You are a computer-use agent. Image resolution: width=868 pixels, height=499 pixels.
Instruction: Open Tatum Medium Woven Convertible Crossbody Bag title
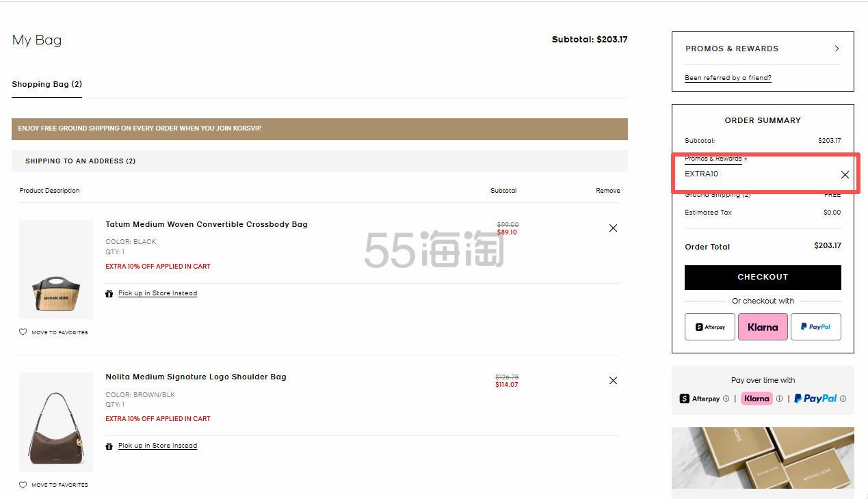coord(207,224)
